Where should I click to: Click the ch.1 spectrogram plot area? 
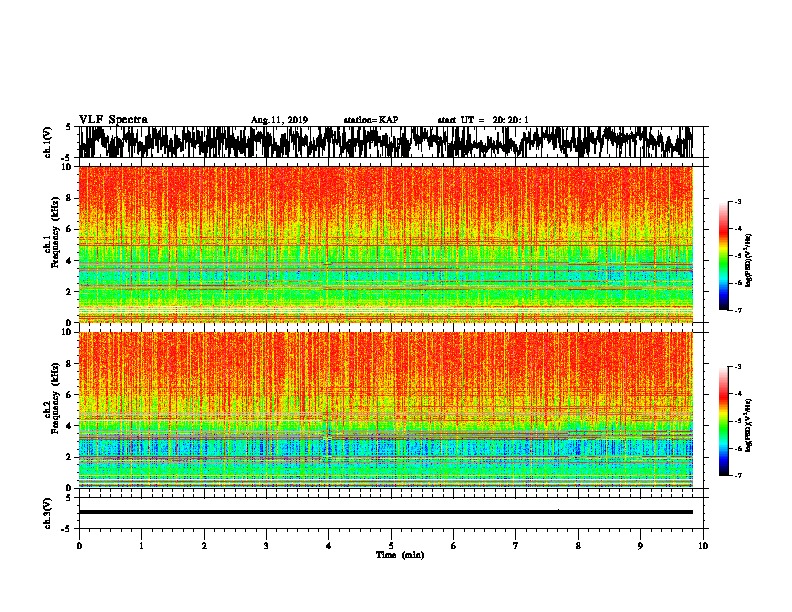click(x=386, y=244)
